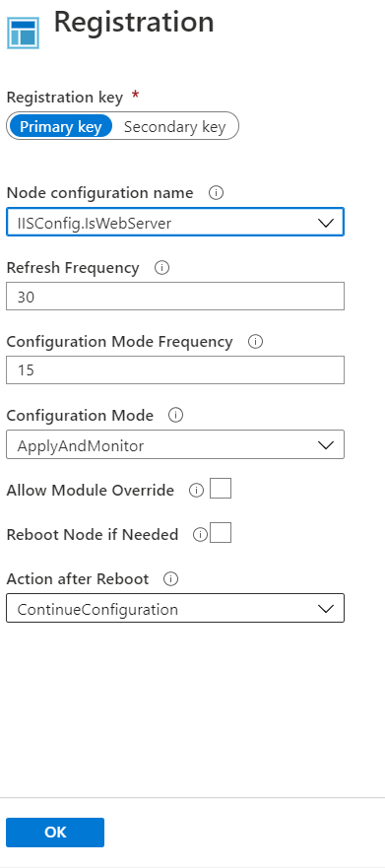
Task: Select Primary key registration option
Action: tap(61, 126)
